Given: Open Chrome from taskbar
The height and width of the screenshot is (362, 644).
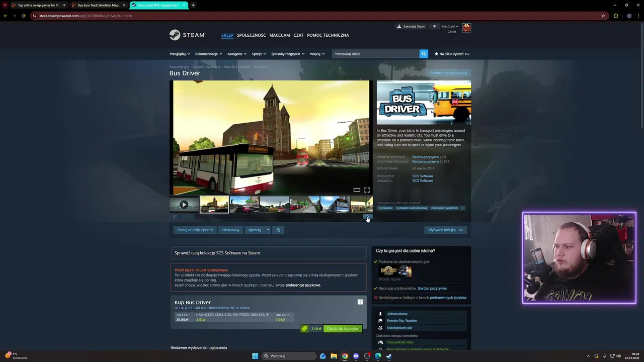Looking at the screenshot, I should (x=345, y=356).
